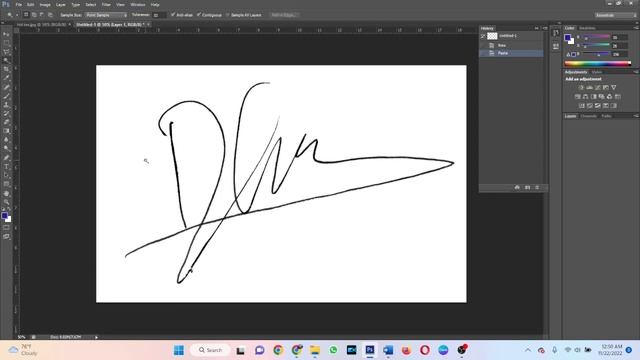
Task: Switch to the Paths tab
Action: (606, 116)
